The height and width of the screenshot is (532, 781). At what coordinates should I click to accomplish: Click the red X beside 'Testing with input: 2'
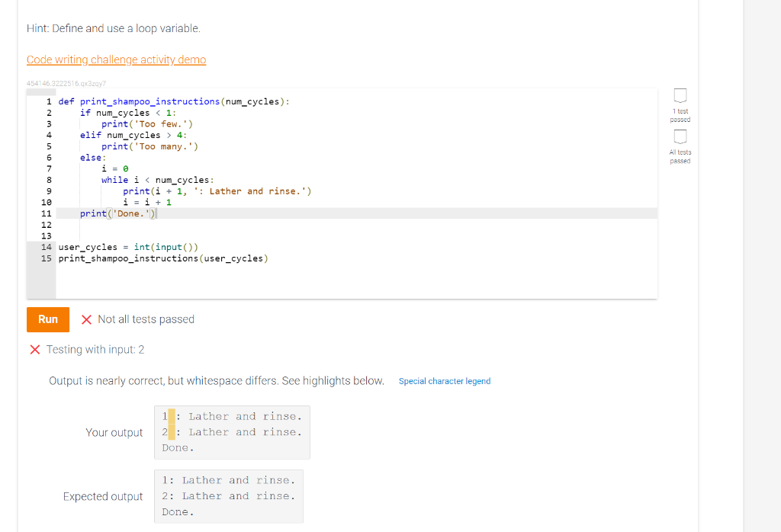[x=34, y=350]
